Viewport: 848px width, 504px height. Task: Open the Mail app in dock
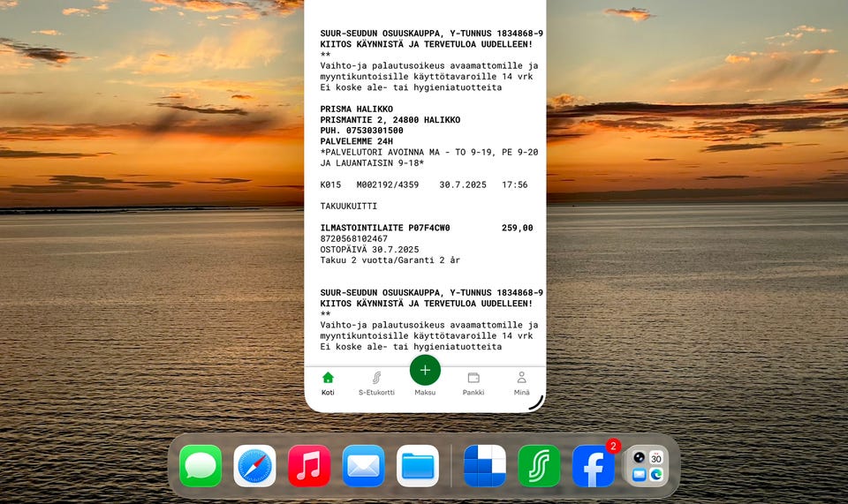click(363, 465)
